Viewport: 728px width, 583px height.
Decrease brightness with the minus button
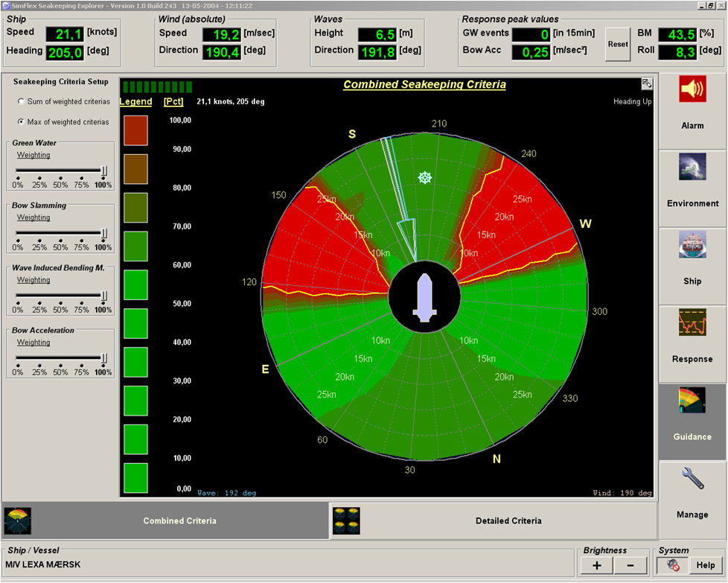pyautogui.click(x=630, y=565)
